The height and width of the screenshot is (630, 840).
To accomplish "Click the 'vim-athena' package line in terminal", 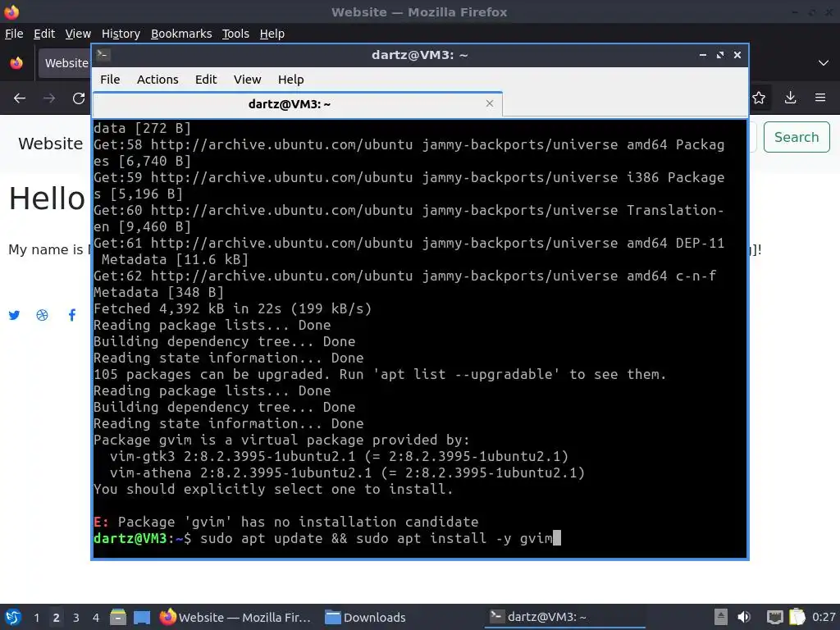I will coord(347,472).
